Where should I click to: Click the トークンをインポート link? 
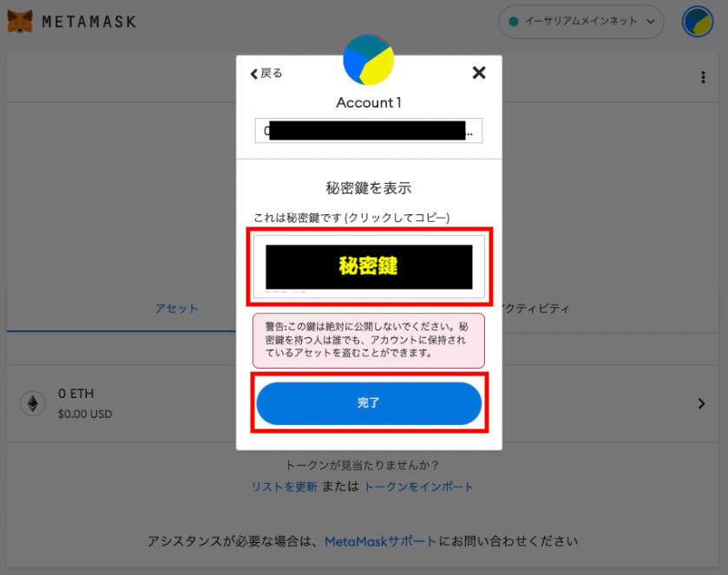point(418,487)
